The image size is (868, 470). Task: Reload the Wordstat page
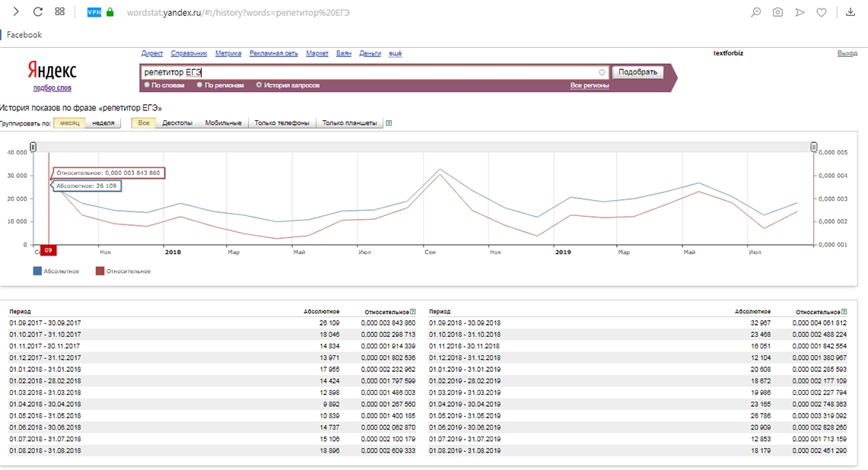tap(37, 11)
